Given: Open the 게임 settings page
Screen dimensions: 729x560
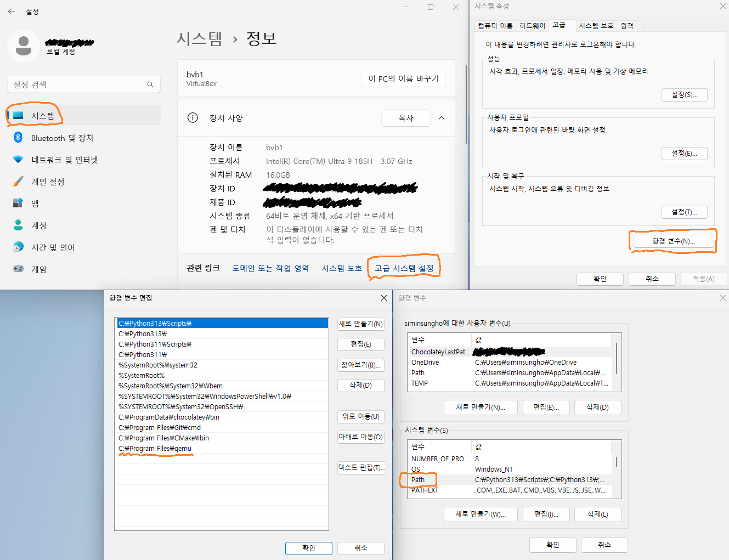Looking at the screenshot, I should click(38, 269).
